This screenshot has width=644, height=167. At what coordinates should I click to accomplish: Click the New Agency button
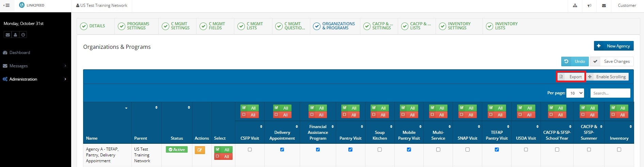pos(614,46)
